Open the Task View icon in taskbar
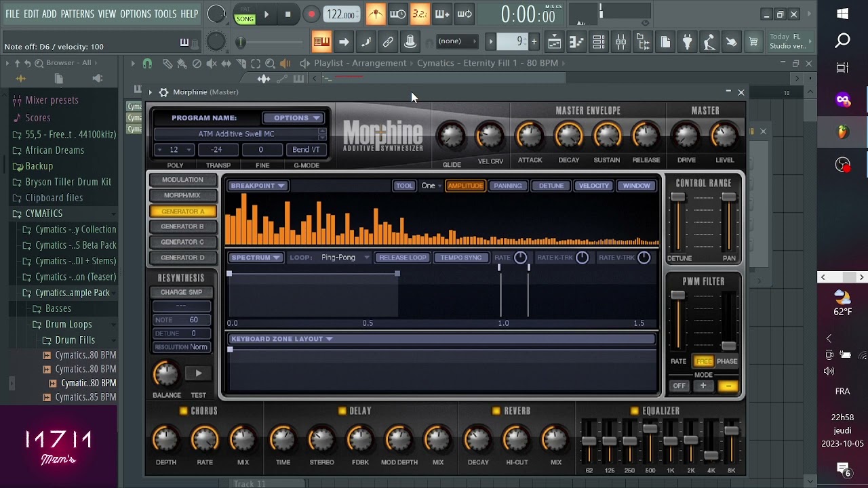 843,68
